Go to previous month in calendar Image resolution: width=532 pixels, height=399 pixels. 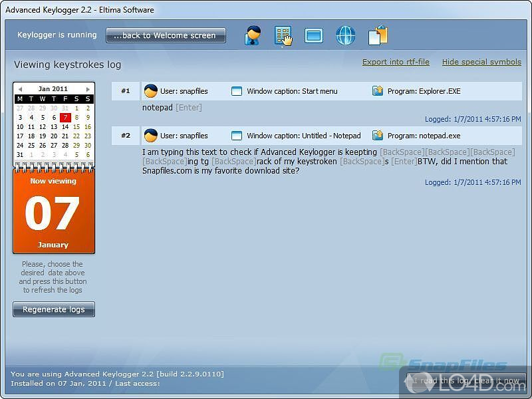click(20, 89)
